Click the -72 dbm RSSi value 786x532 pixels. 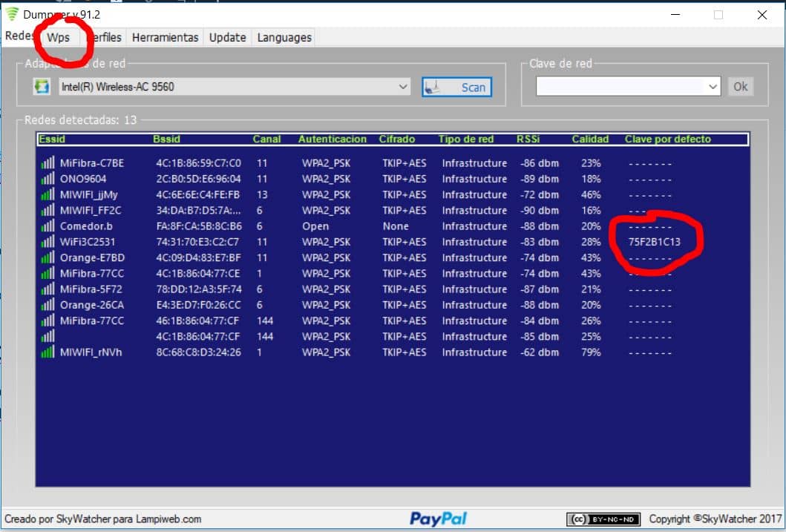[540, 194]
